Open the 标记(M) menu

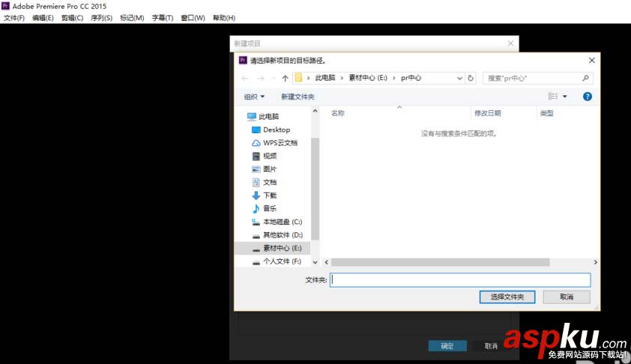[x=132, y=18]
